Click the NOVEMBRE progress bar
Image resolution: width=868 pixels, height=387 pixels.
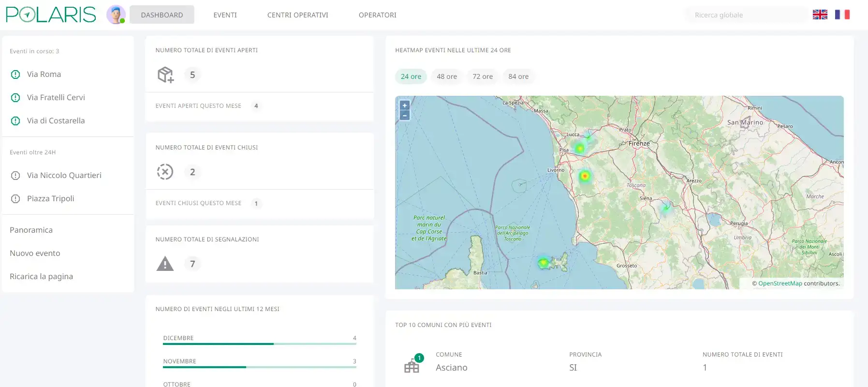point(260,367)
